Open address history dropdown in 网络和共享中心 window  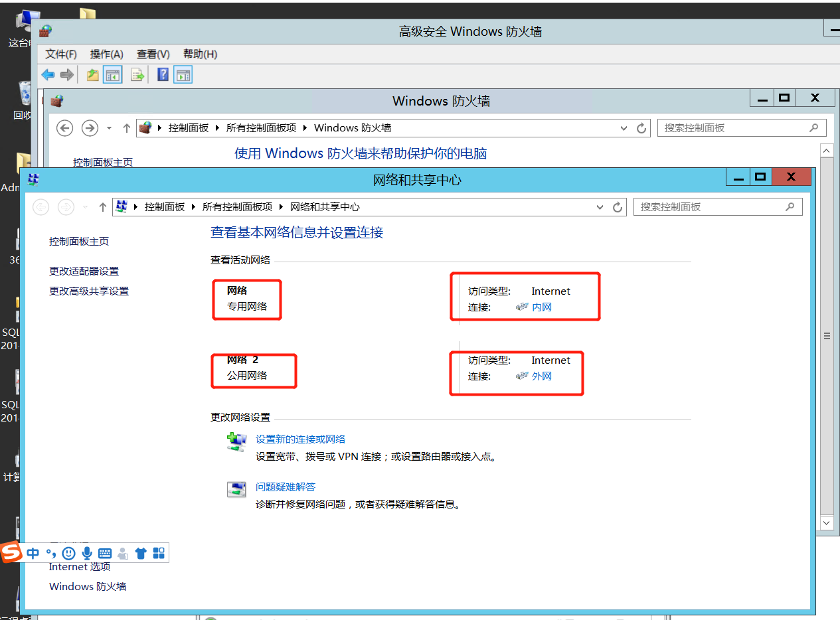pyautogui.click(x=600, y=207)
